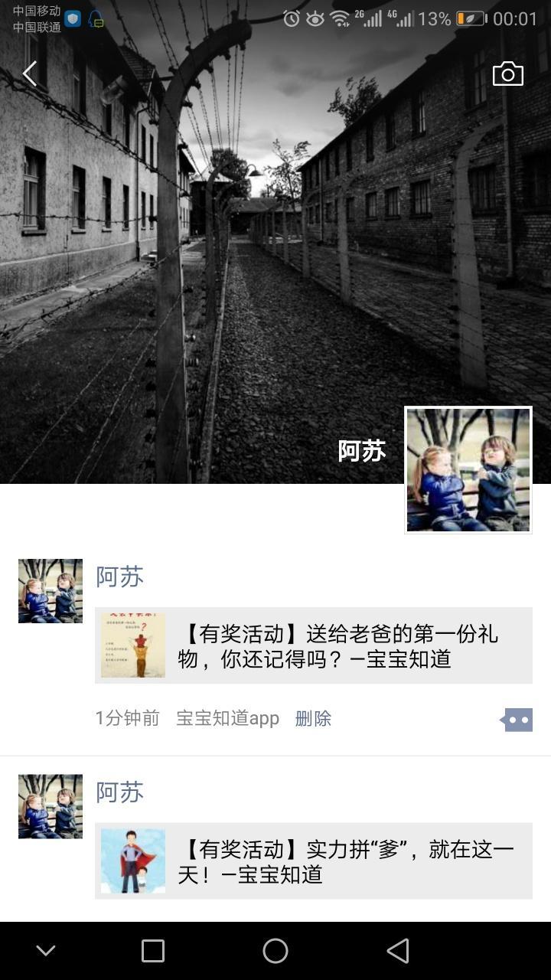Screen dimensions: 551x980
Task: Tap the back arrow icon
Action: click(30, 74)
